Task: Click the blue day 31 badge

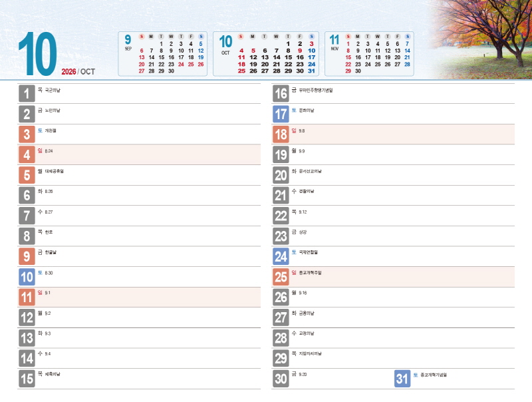Action: [402, 379]
